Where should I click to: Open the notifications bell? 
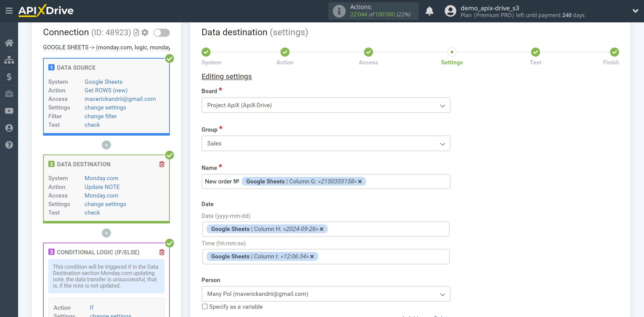click(429, 11)
